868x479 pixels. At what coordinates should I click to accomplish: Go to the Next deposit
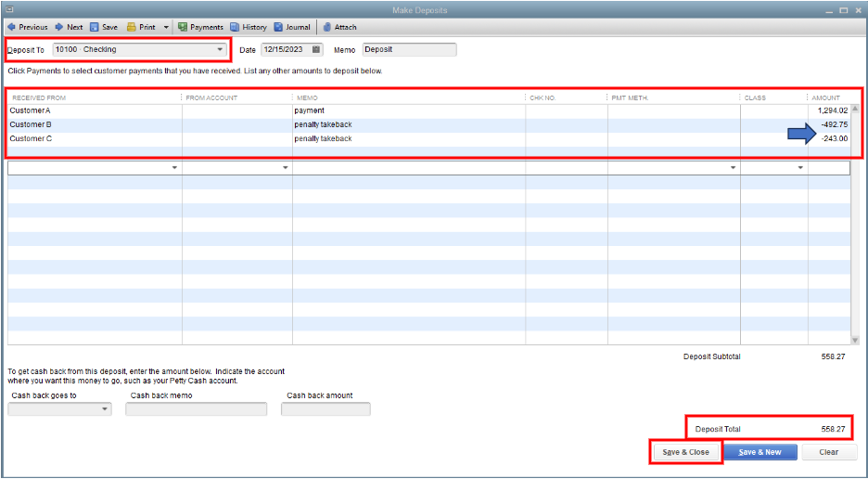coord(69,27)
